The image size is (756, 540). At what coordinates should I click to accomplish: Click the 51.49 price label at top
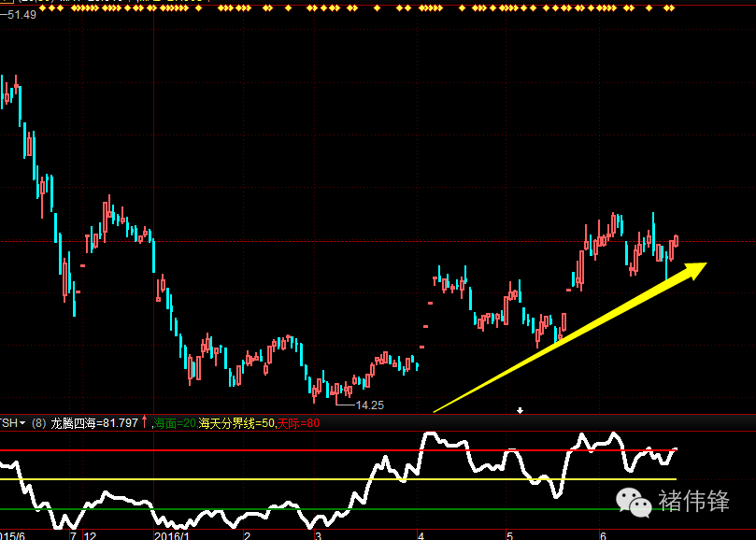[21, 15]
